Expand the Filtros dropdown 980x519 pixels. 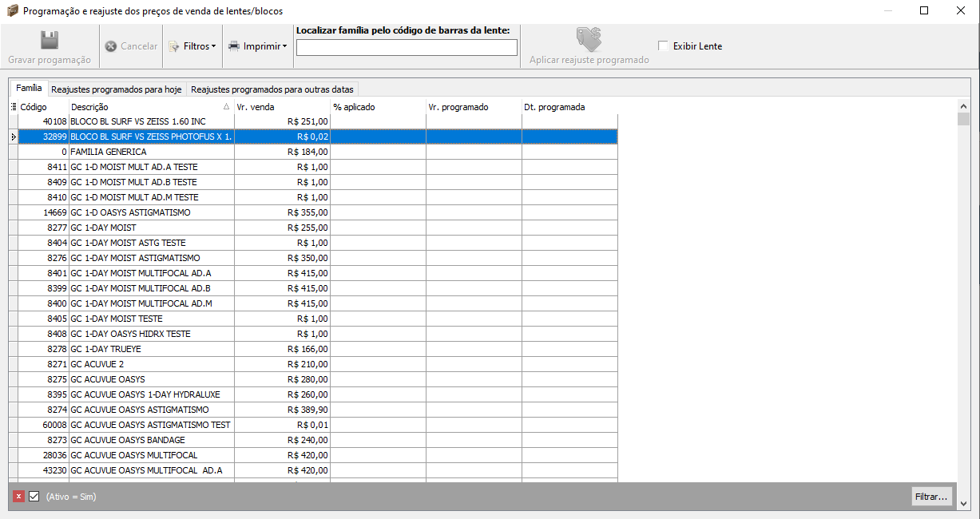pos(192,46)
